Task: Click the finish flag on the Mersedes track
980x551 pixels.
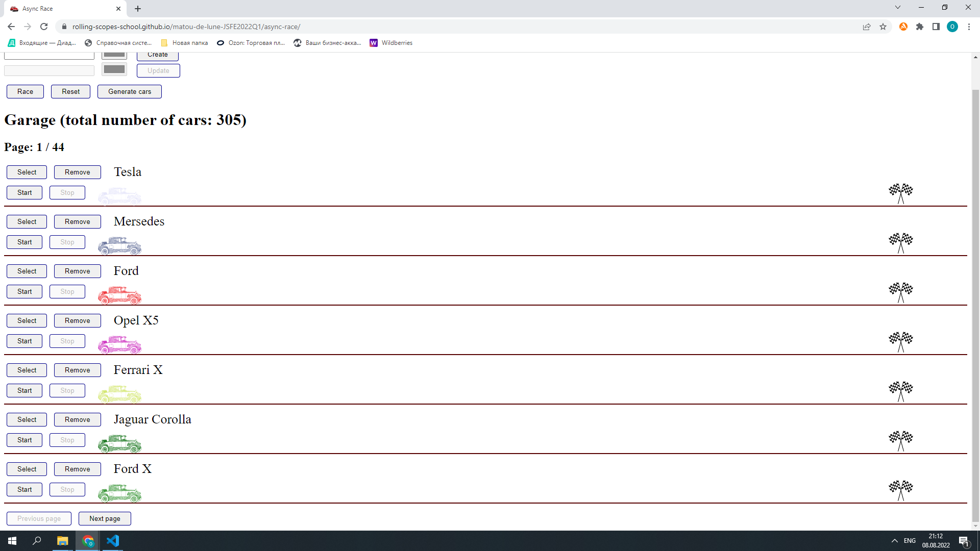Action: (x=900, y=242)
